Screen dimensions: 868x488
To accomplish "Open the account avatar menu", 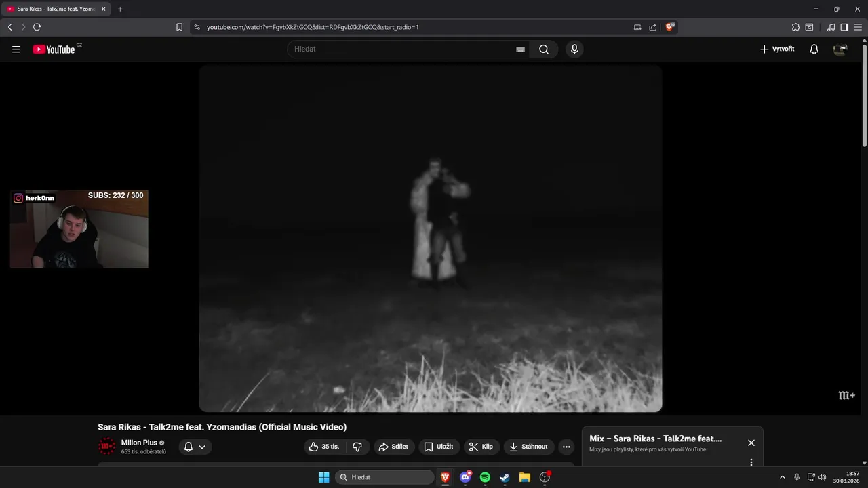I will tap(840, 49).
